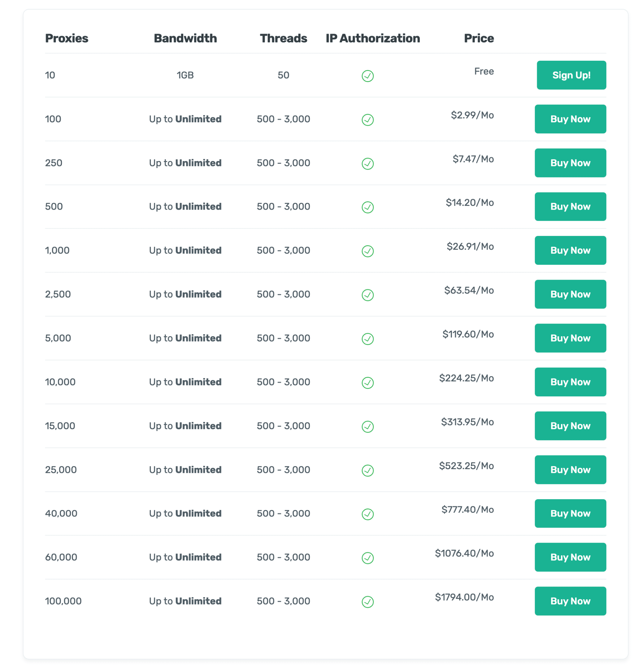This screenshot has height=672, width=634.
Task: Purchase the 25,000 proxies plan
Action: pos(570,470)
